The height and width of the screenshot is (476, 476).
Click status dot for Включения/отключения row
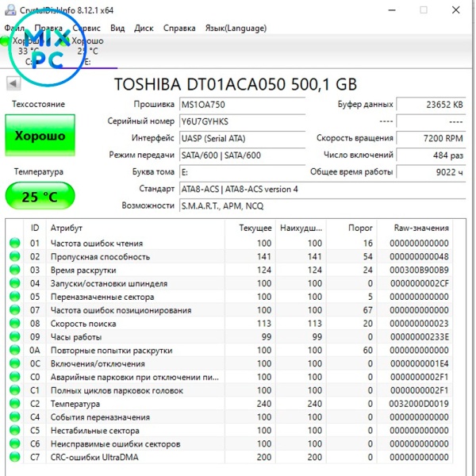click(x=14, y=363)
